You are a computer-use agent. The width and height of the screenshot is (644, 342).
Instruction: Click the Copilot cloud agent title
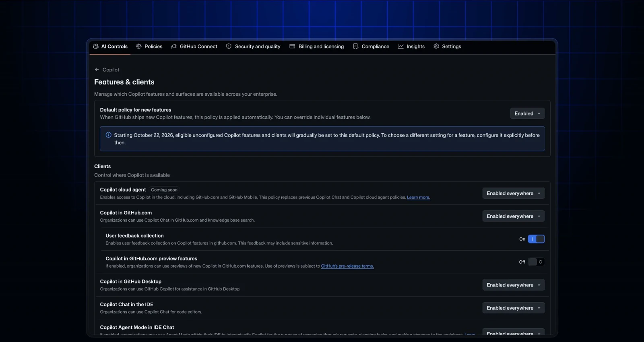click(x=123, y=190)
